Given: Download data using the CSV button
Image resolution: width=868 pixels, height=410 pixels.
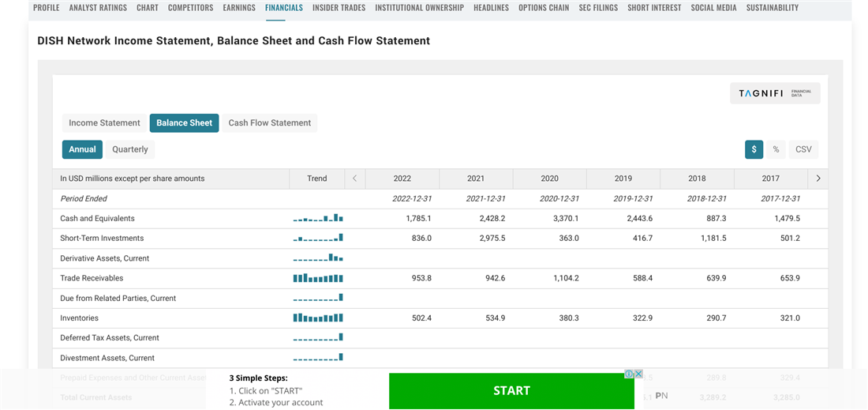Looking at the screenshot, I should tap(803, 149).
